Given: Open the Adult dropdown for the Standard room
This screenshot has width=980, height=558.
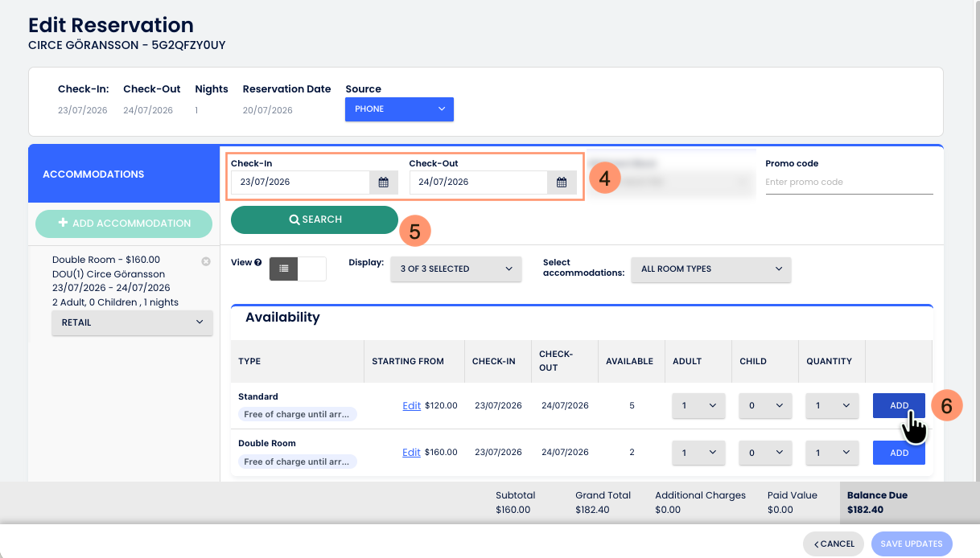Looking at the screenshot, I should point(699,406).
